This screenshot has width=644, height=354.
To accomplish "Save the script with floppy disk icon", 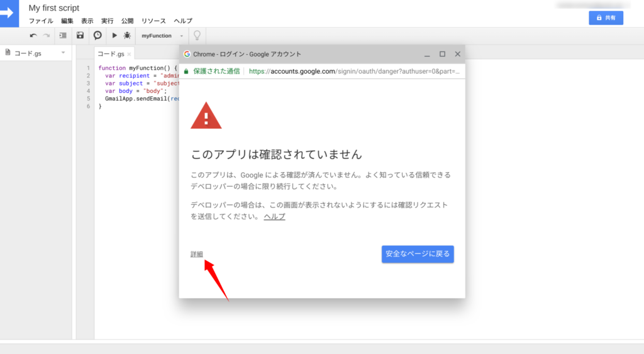I will point(80,36).
